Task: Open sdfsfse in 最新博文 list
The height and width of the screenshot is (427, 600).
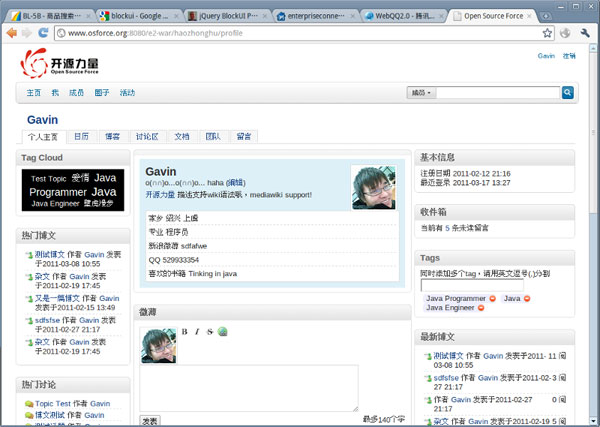Action: [x=446, y=378]
